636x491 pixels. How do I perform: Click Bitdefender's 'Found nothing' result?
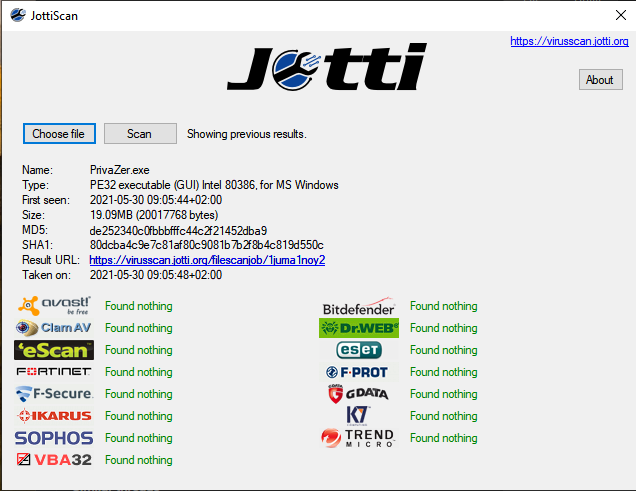click(x=444, y=306)
